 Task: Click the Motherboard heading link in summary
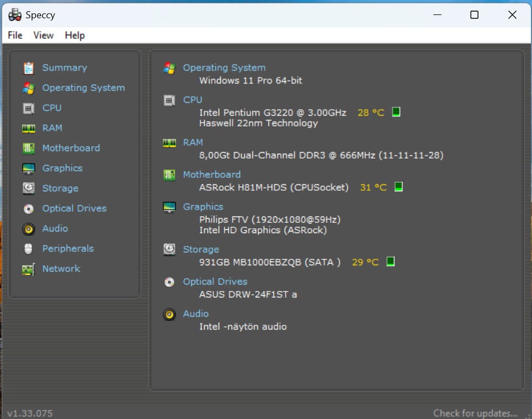click(212, 175)
